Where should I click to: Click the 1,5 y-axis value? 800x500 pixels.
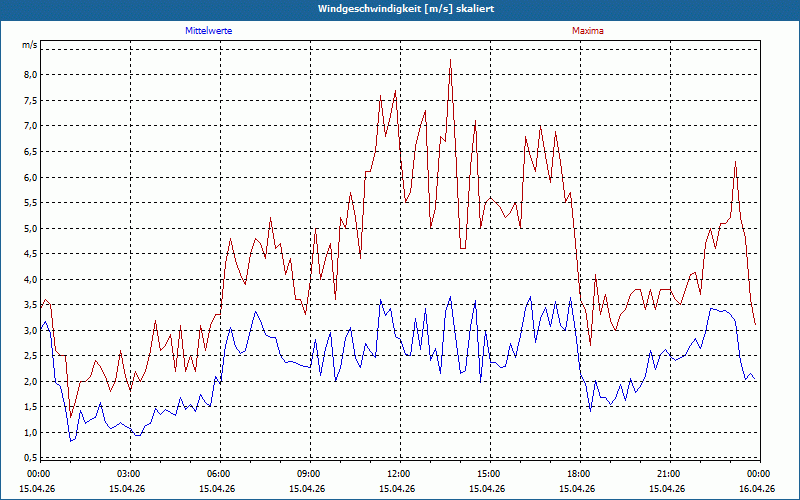pyautogui.click(x=31, y=407)
